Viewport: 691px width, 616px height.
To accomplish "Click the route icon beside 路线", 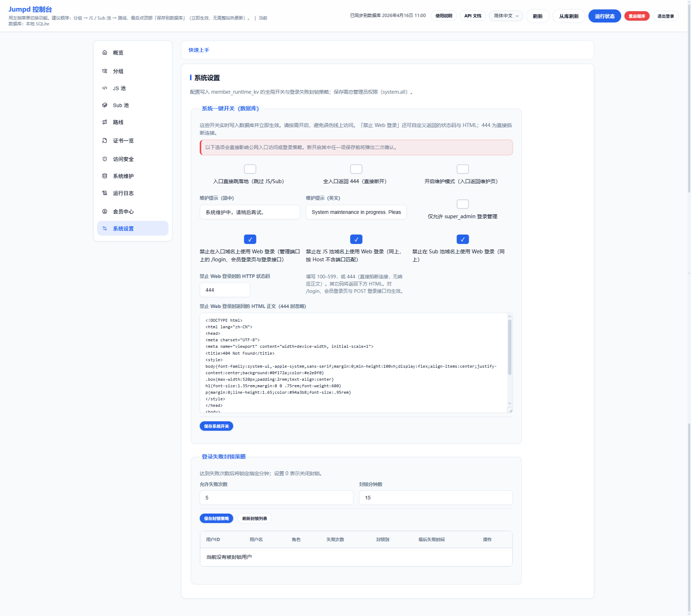I will (105, 122).
